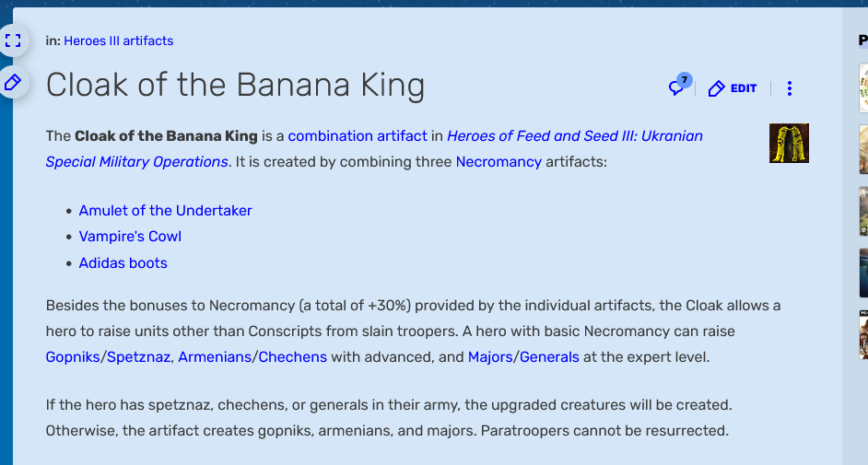Image resolution: width=868 pixels, height=465 pixels.
Task: Open the comments bubble with badge 7
Action: [x=679, y=85]
